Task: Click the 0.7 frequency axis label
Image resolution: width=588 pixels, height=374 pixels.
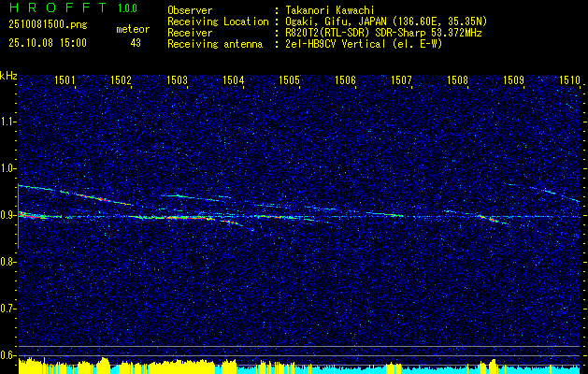Action: pyautogui.click(x=8, y=309)
